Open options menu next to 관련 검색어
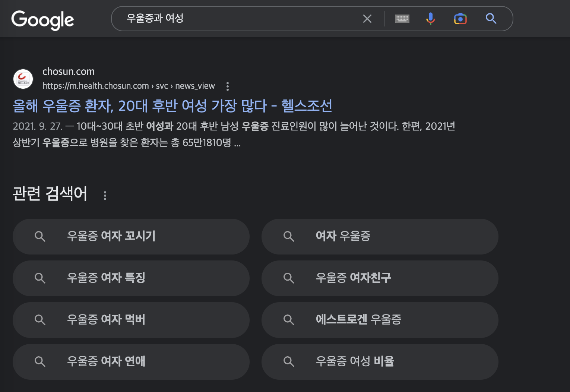 (x=105, y=195)
